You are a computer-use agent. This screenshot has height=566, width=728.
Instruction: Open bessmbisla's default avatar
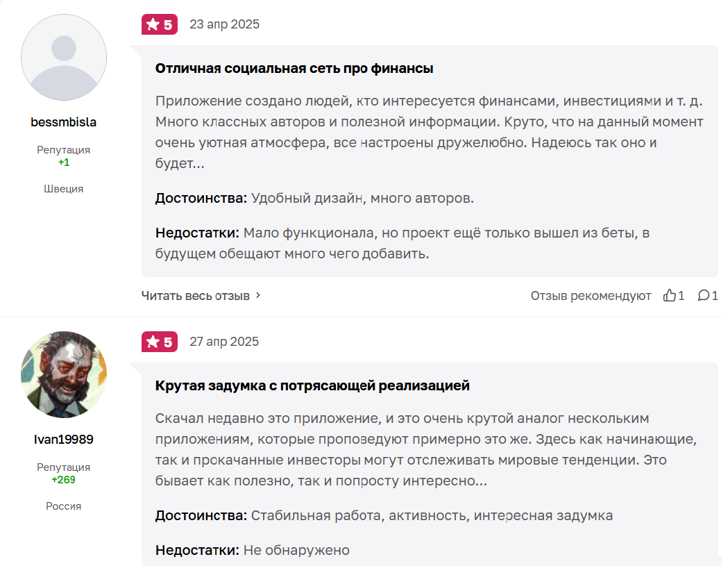click(x=64, y=58)
